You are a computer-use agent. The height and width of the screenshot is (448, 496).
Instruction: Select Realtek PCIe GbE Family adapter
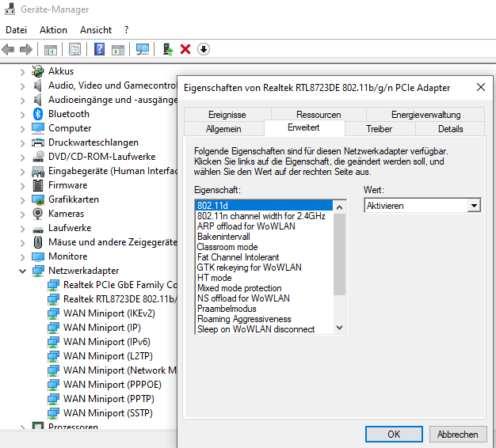pyautogui.click(x=120, y=285)
